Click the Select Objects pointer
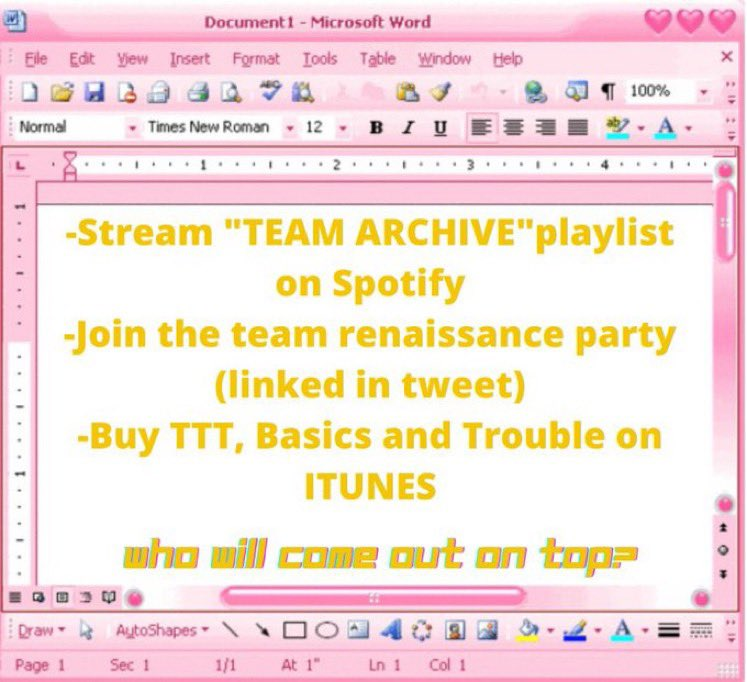 coord(86,631)
